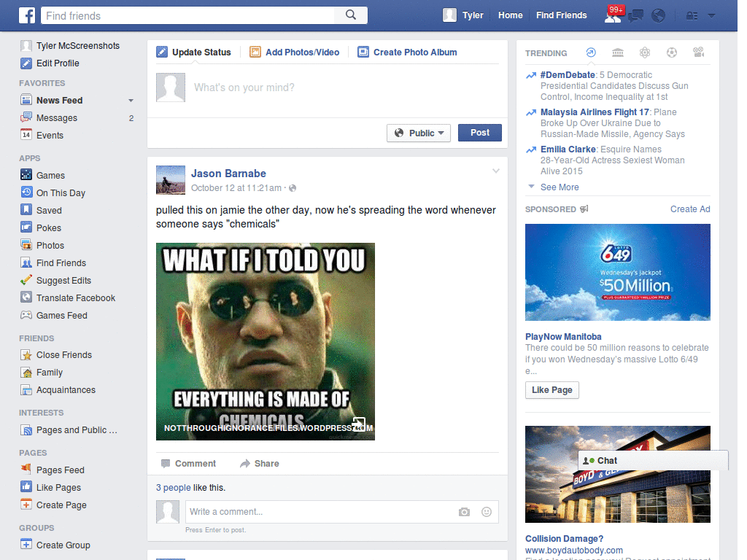This screenshot has width=747, height=560.
Task: Switch to Create Photo Album tab
Action: tap(407, 52)
